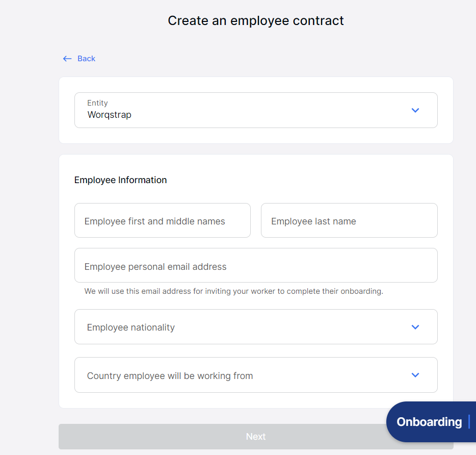
Task: Click the Create an employee contract heading
Action: tap(255, 20)
